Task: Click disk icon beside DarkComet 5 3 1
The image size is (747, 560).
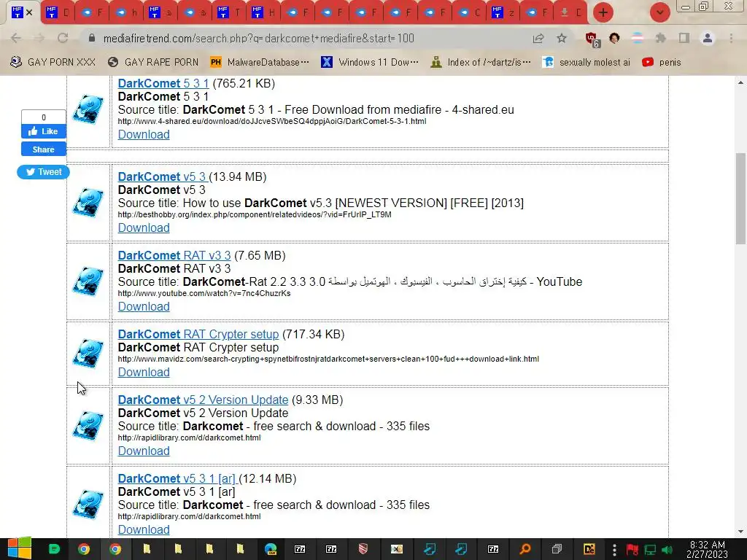Action: [88, 109]
